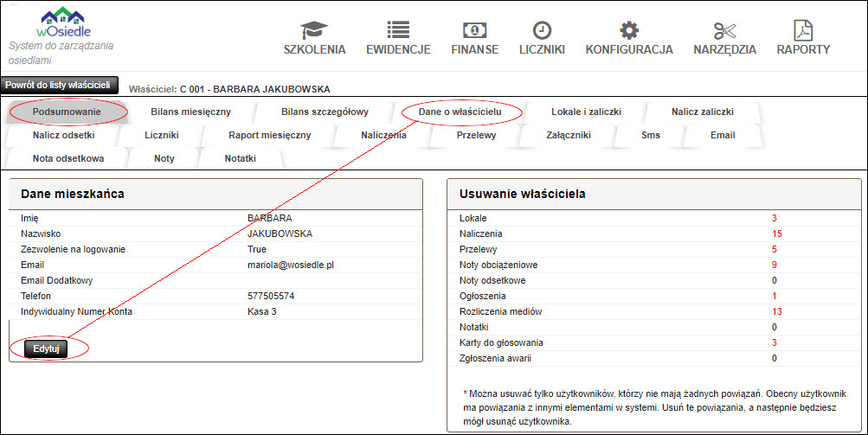Click FINANSE menu label
This screenshot has height=435, width=868.
pyautogui.click(x=474, y=49)
